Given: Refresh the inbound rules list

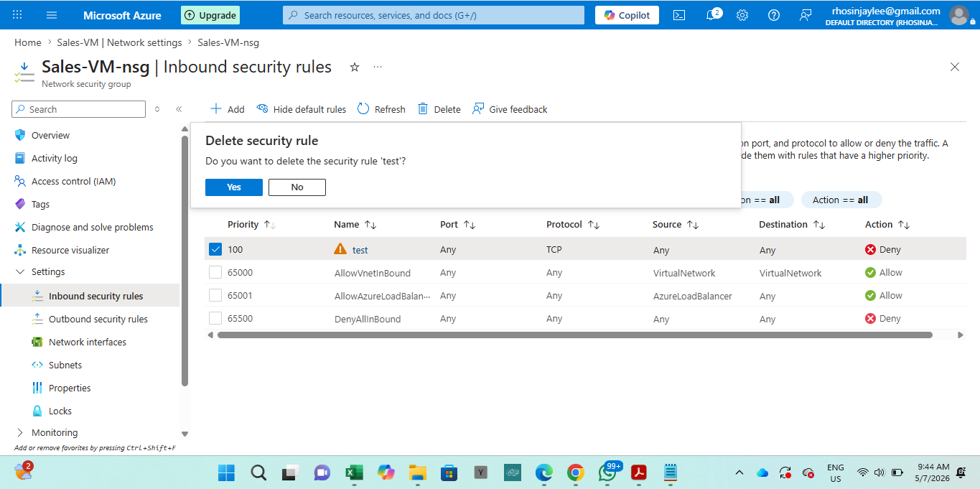Looking at the screenshot, I should (381, 109).
